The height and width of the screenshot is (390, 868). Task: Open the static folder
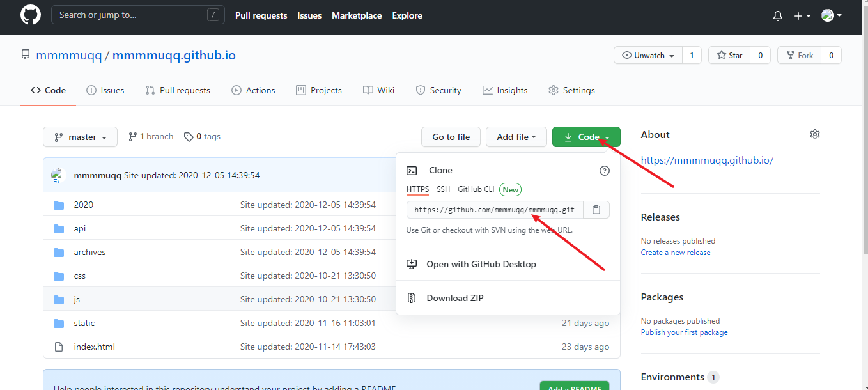(x=84, y=323)
